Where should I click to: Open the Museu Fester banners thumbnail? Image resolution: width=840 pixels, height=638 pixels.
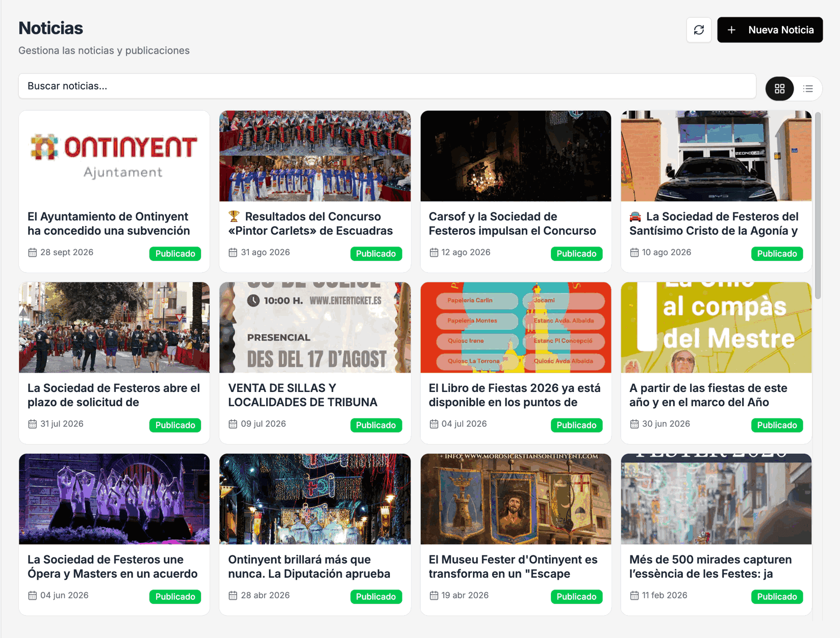coord(516,499)
